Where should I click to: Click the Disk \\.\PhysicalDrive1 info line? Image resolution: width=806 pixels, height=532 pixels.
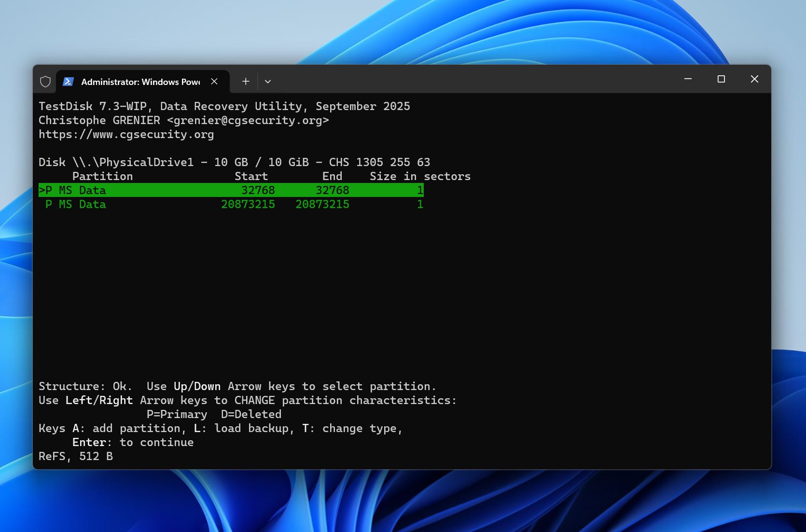point(234,162)
